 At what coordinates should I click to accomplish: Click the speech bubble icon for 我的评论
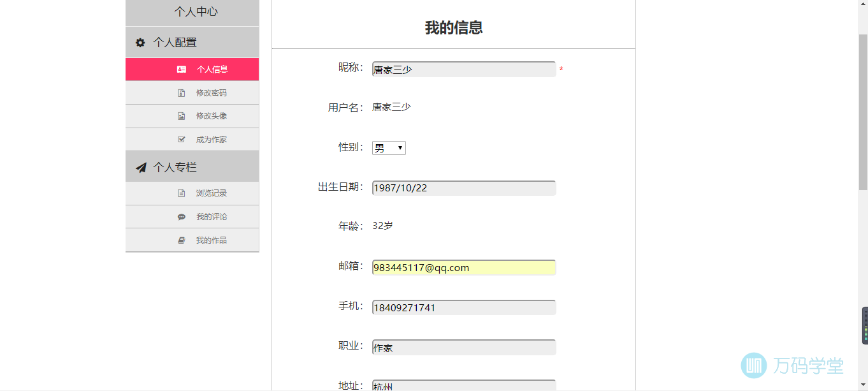click(x=182, y=217)
